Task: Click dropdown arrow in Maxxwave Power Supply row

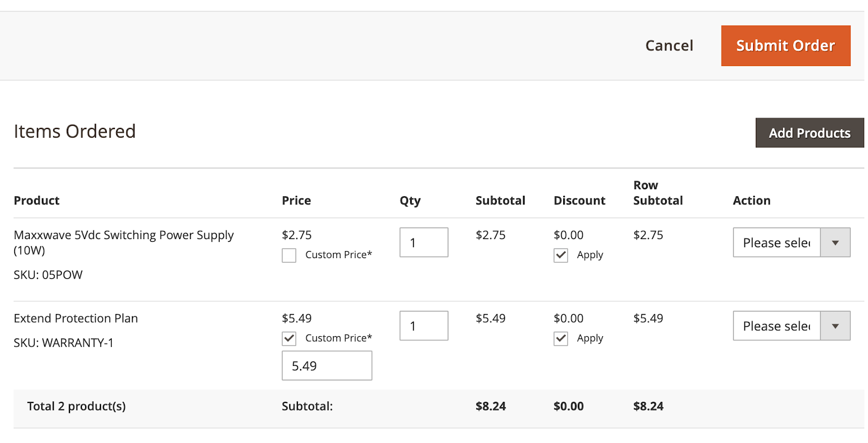Action: (835, 242)
